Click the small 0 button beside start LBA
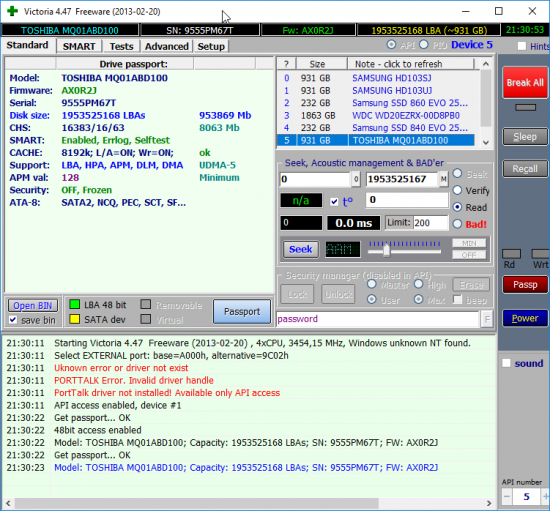This screenshot has width=550, height=511. pos(356,179)
